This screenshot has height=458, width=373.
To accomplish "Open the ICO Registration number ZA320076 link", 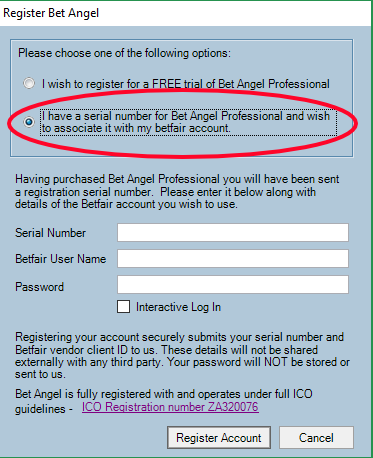I will (x=170, y=407).
